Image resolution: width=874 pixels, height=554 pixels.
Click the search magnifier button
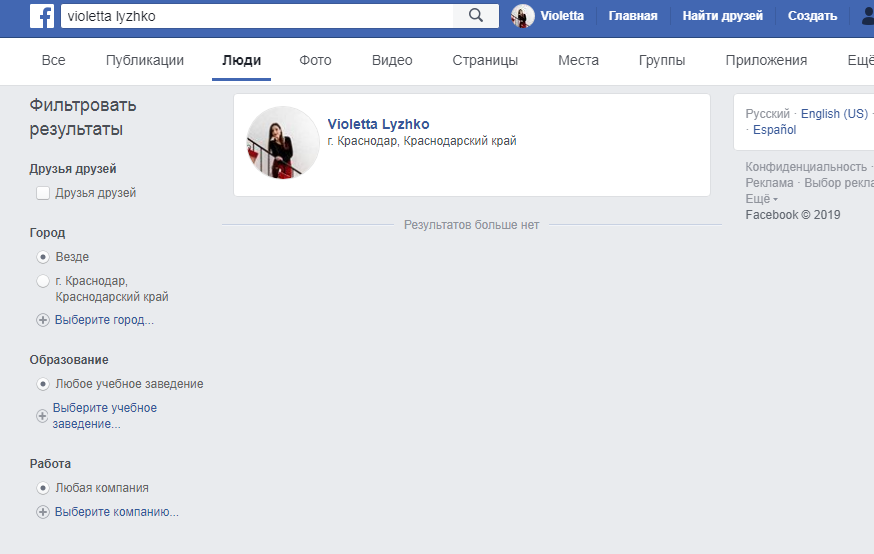coord(475,16)
